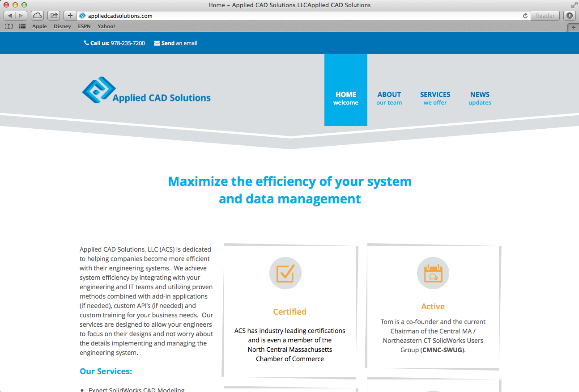Viewport: 579px width, 392px height.
Task: Click the Reader button in the address bar
Action: click(x=545, y=16)
